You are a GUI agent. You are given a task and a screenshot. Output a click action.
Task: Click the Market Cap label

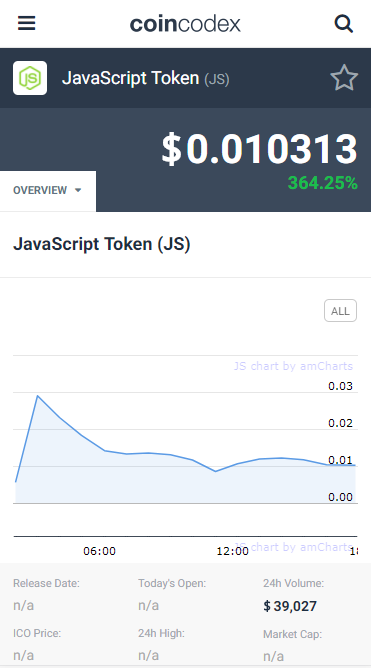293,634
